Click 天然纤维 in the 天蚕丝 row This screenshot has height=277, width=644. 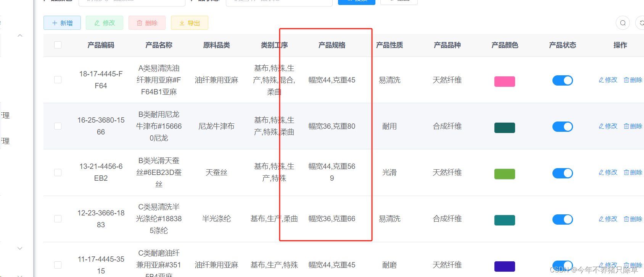pos(447,172)
